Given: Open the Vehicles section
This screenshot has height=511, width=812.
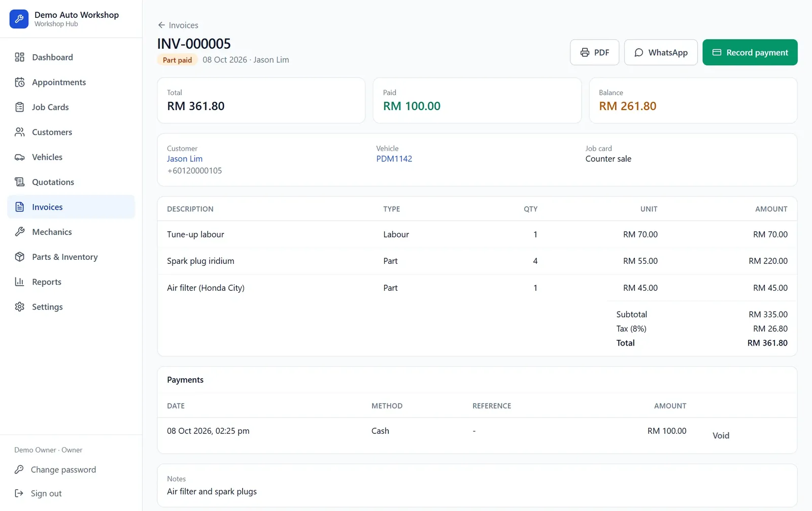Looking at the screenshot, I should (x=71, y=157).
